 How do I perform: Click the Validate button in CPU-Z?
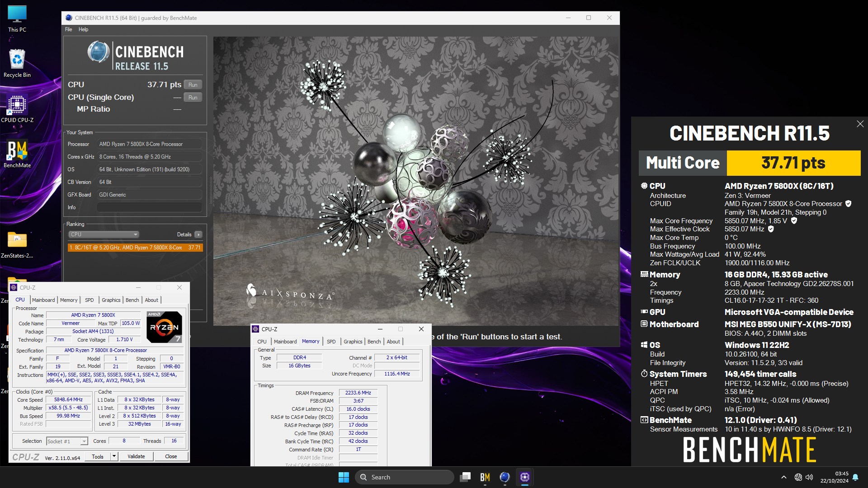pyautogui.click(x=136, y=456)
